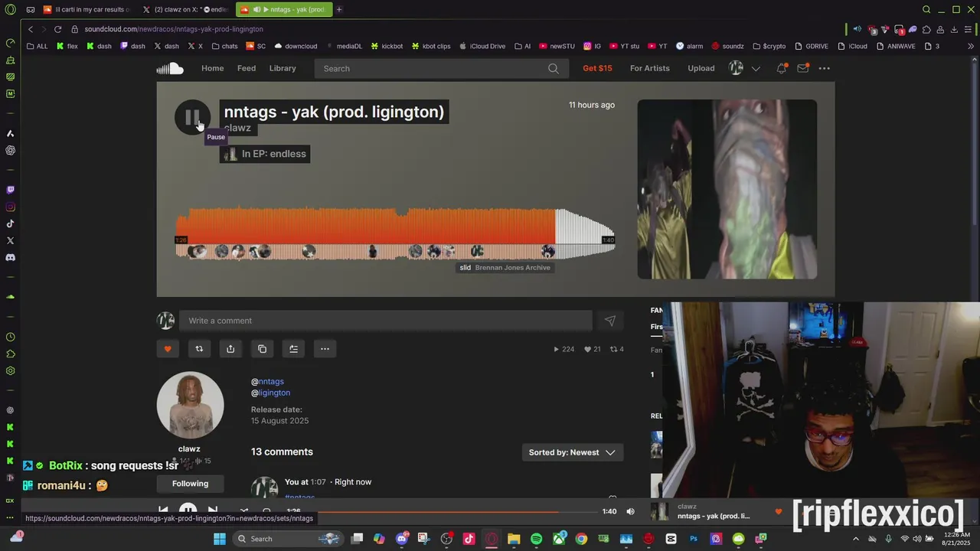980x551 pixels.
Task: Go back in the browser
Action: pyautogui.click(x=31, y=29)
